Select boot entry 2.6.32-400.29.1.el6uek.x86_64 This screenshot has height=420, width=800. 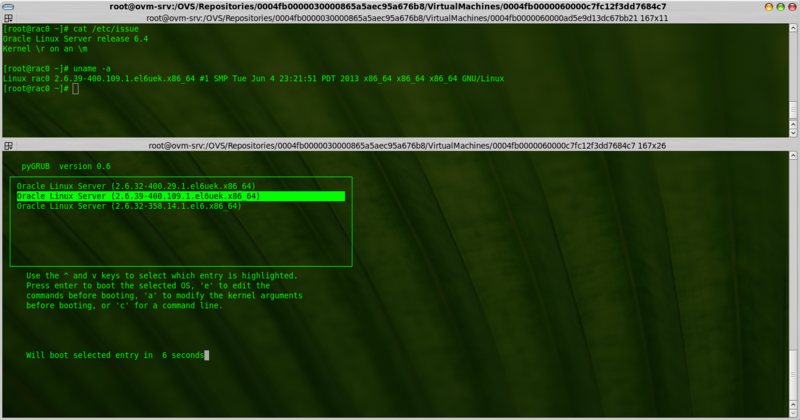tap(136, 186)
